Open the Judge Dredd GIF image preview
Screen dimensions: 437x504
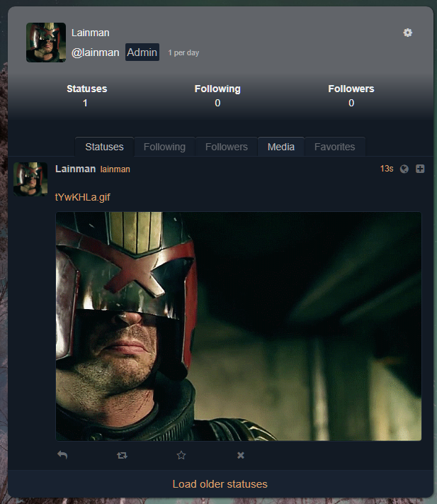[239, 326]
